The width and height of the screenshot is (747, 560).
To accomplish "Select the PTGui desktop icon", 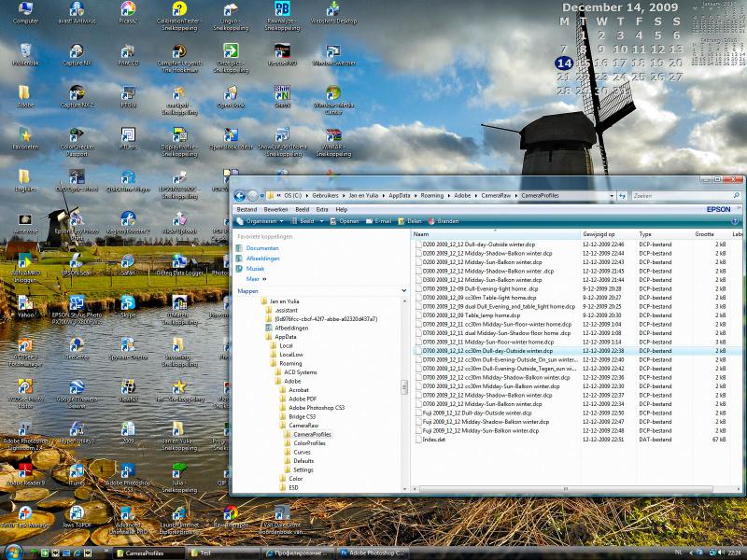I will pyautogui.click(x=128, y=97).
